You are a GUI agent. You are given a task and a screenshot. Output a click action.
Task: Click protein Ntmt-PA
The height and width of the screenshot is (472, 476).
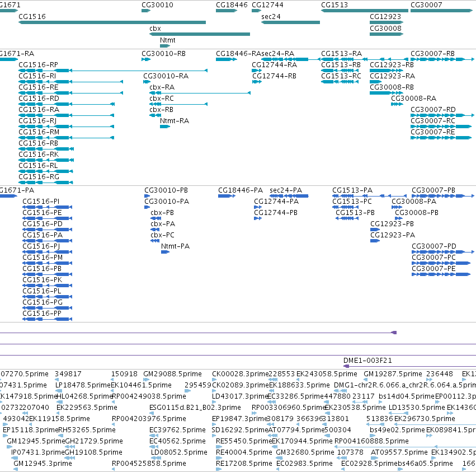pos(176,246)
